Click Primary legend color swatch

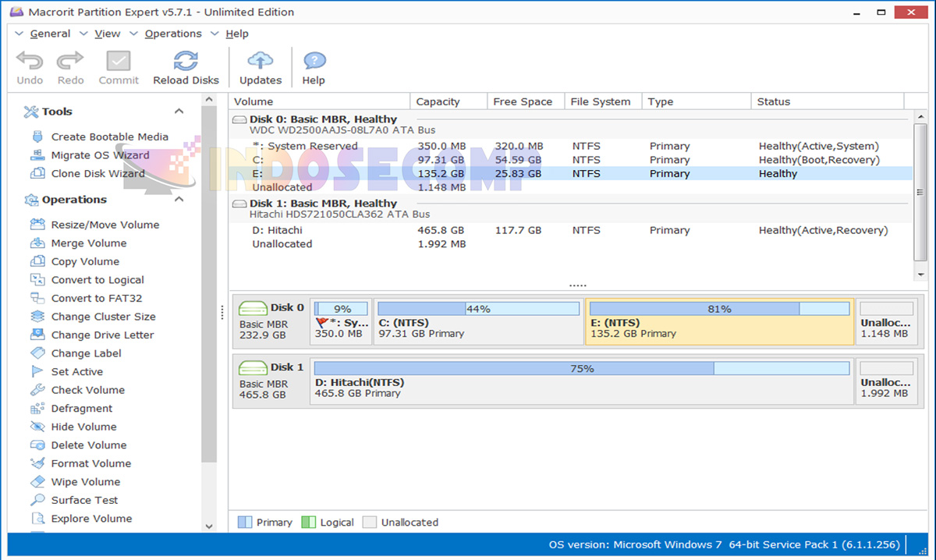[x=245, y=522]
